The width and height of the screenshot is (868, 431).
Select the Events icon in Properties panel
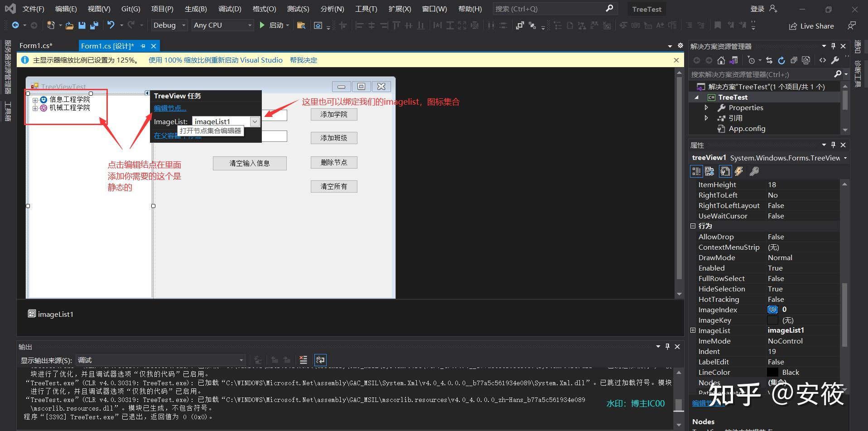738,172
